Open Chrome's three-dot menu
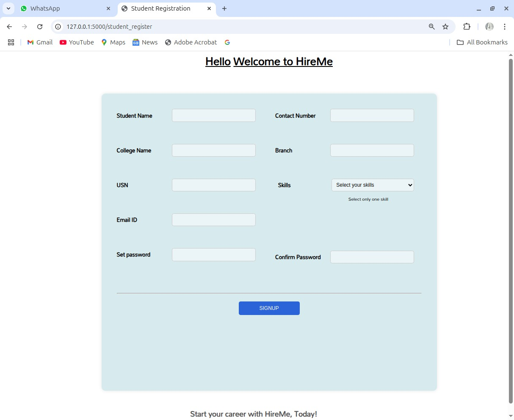This screenshot has height=420, width=514. (x=505, y=27)
